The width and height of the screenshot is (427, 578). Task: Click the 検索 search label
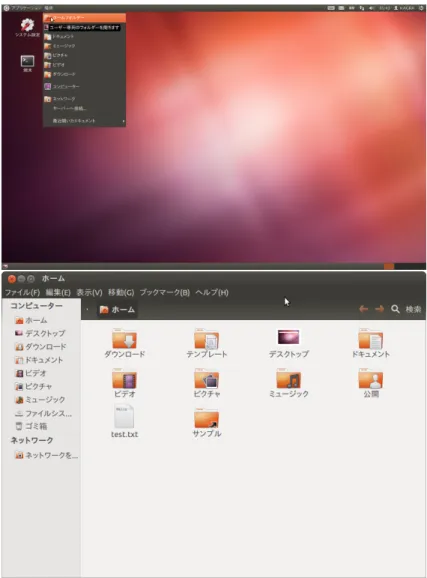(x=413, y=309)
